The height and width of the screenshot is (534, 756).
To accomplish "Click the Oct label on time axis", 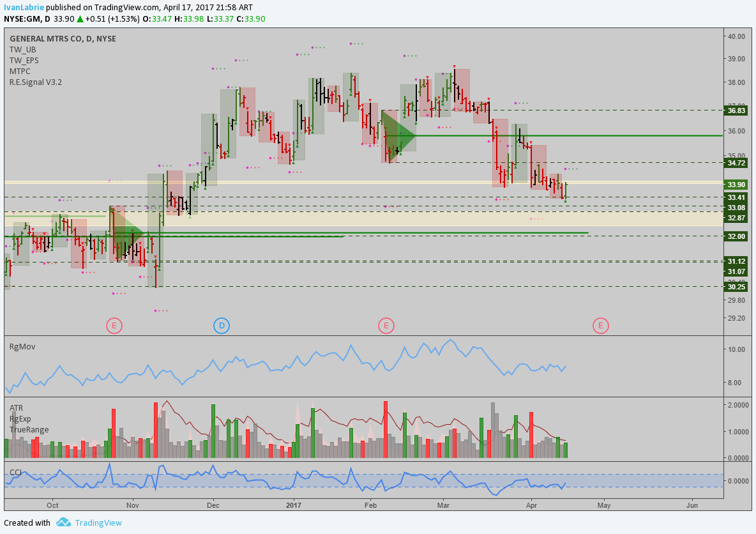I will pos(52,505).
